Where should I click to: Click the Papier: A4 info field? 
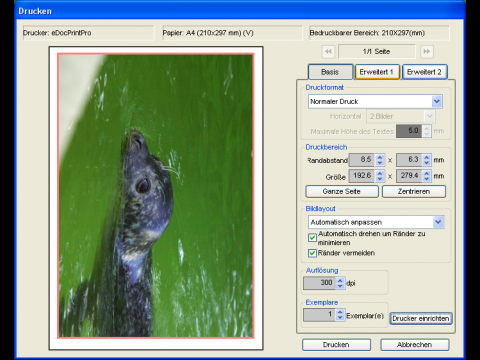point(232,33)
